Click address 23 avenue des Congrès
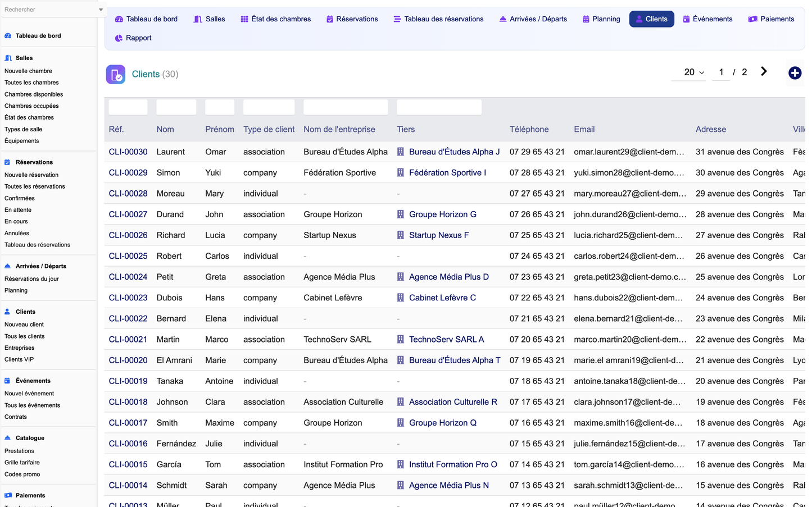The height and width of the screenshot is (507, 812). point(740,318)
